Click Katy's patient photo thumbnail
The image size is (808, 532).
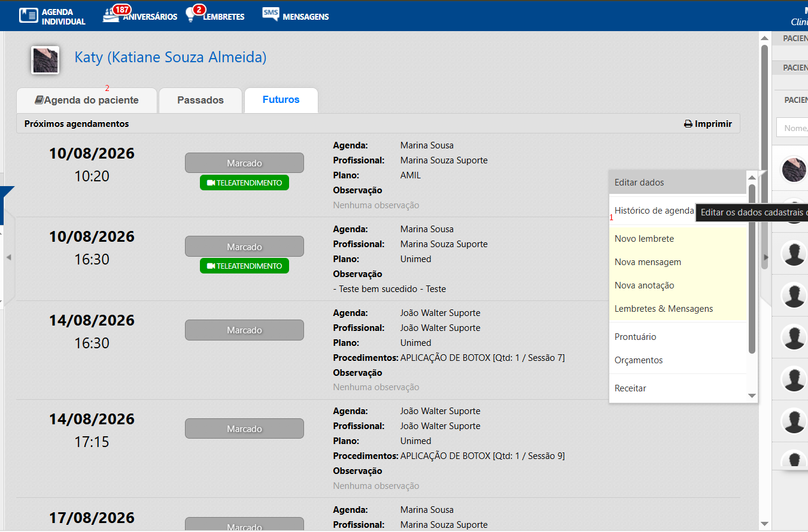[45, 60]
